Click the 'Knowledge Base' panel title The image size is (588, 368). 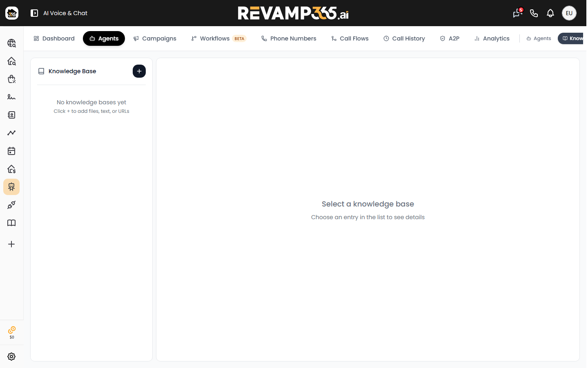tap(72, 71)
